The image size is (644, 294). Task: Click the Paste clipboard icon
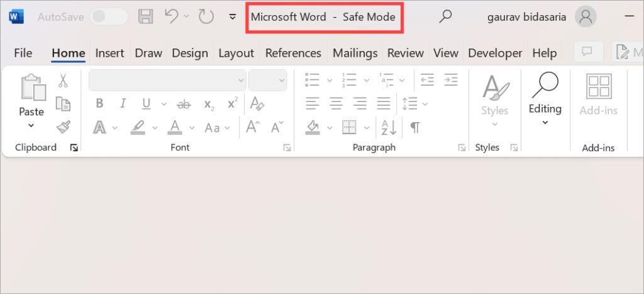(33, 88)
